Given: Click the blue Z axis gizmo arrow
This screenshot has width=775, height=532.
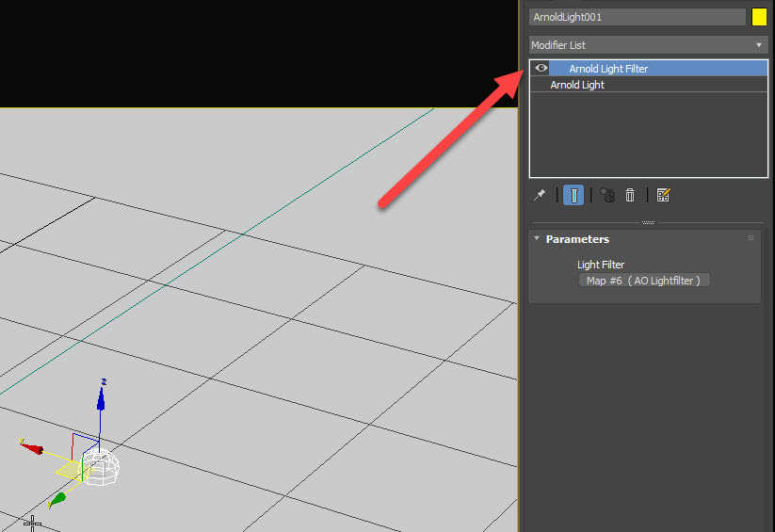Looking at the screenshot, I should [x=101, y=398].
